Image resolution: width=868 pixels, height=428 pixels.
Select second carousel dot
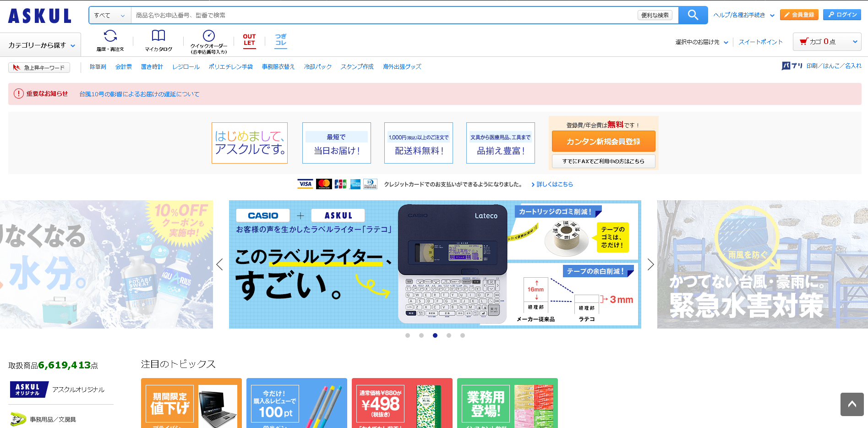(x=421, y=335)
